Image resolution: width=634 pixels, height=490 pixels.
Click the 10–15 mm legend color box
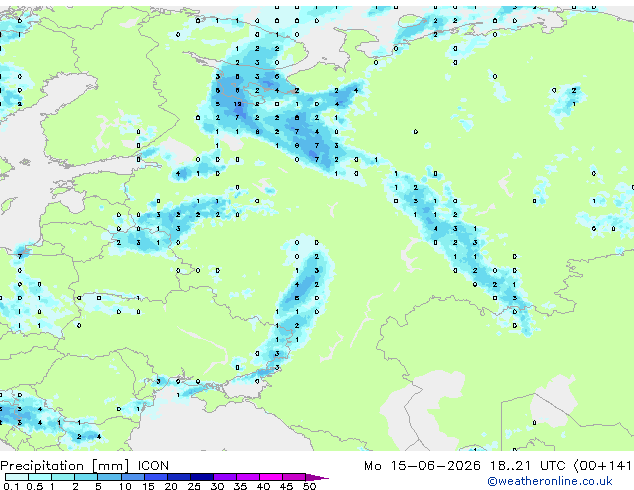pos(133,477)
